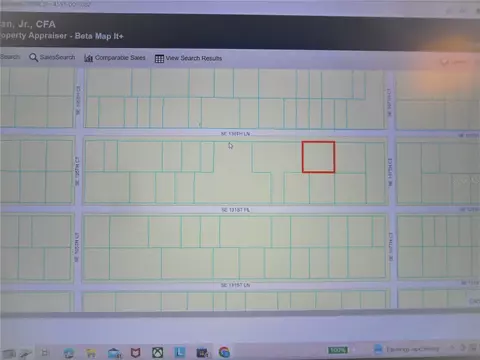Open the SalesSearch magnifier tool

[52, 57]
